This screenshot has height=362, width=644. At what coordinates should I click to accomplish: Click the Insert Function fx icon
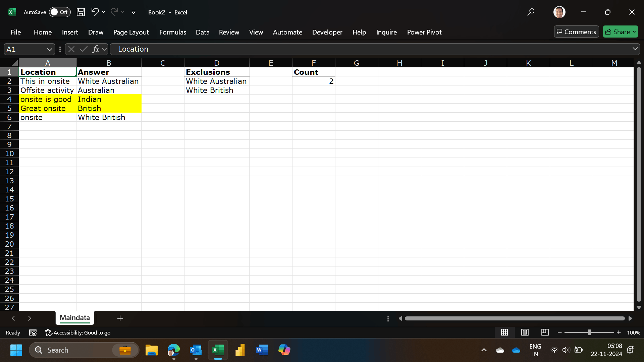(x=96, y=49)
